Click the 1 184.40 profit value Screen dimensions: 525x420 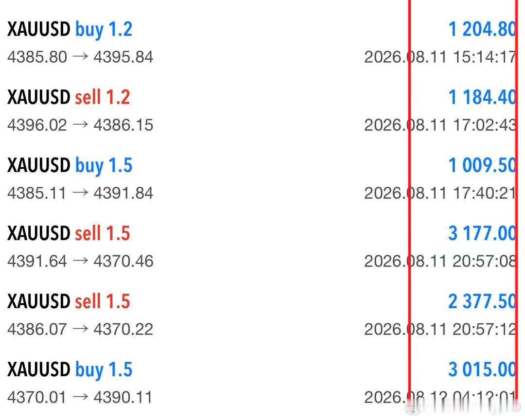click(x=482, y=97)
